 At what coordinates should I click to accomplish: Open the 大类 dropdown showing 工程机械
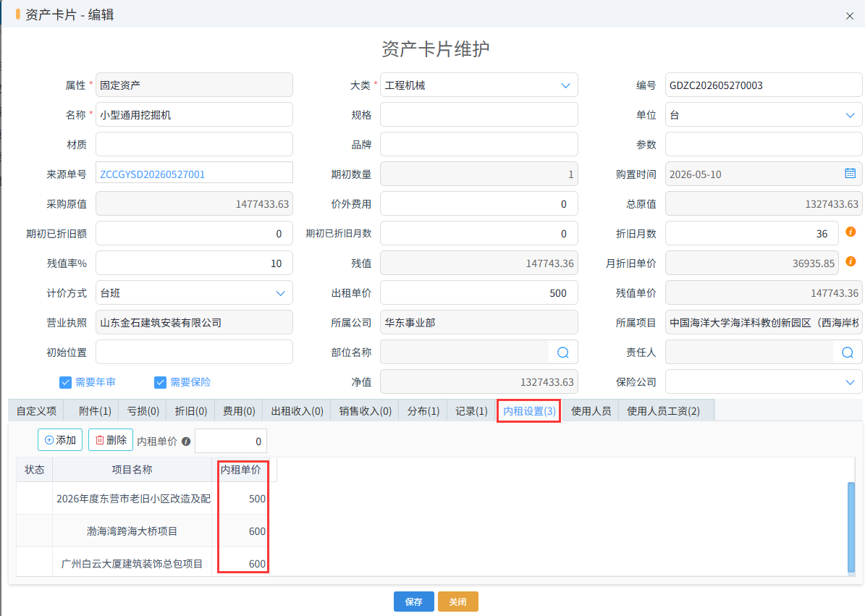[479, 85]
